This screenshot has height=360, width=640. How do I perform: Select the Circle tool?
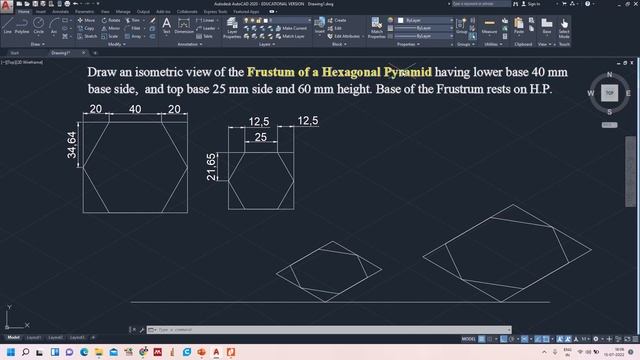coord(38,26)
